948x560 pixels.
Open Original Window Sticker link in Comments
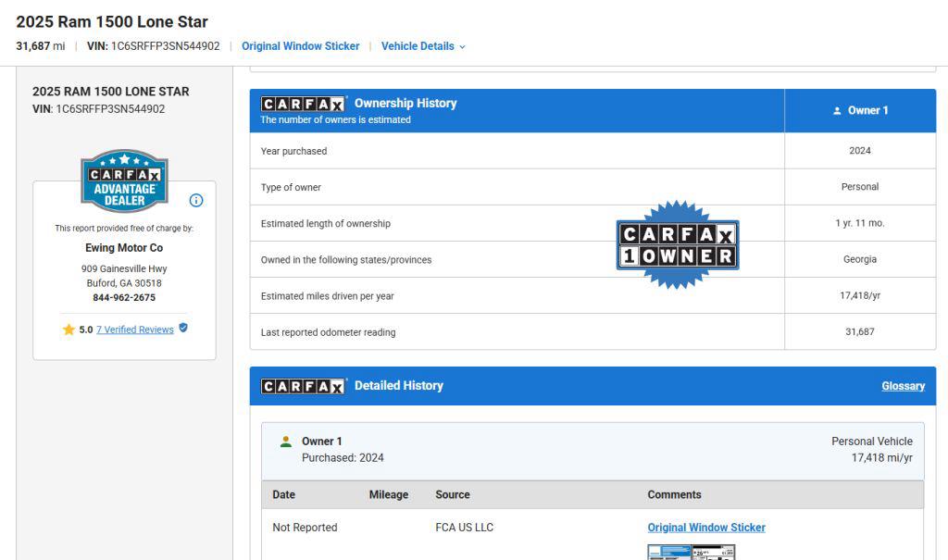pos(706,528)
